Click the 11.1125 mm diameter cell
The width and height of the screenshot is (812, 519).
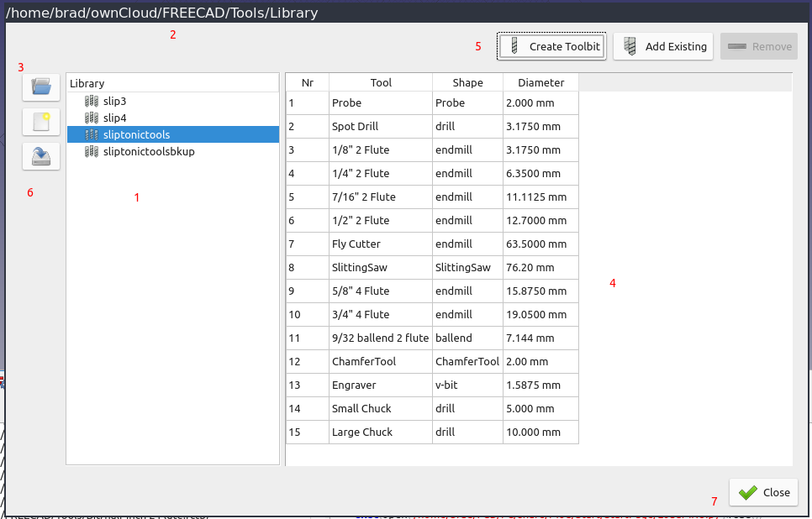540,197
